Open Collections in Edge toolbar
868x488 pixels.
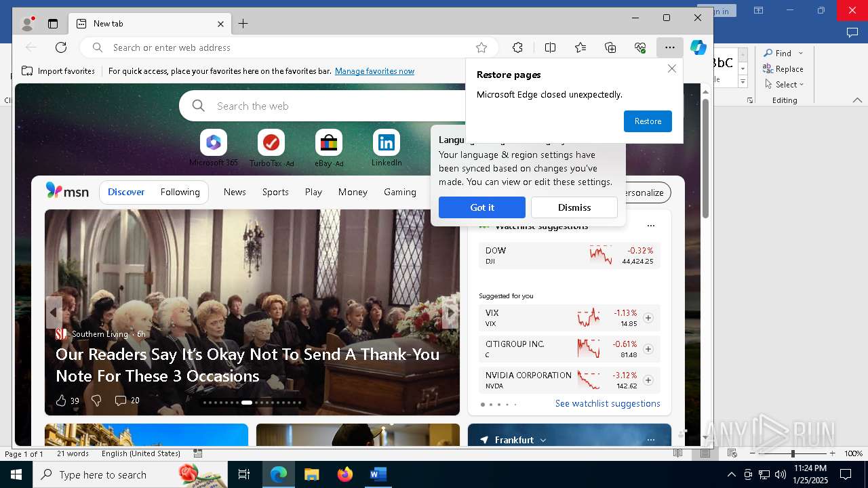pos(610,47)
